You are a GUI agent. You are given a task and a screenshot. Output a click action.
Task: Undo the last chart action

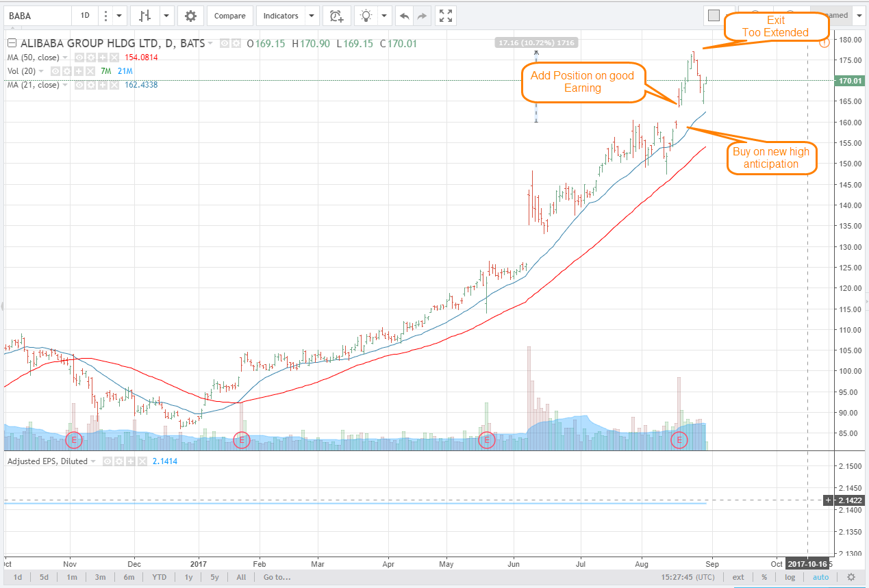pyautogui.click(x=404, y=16)
